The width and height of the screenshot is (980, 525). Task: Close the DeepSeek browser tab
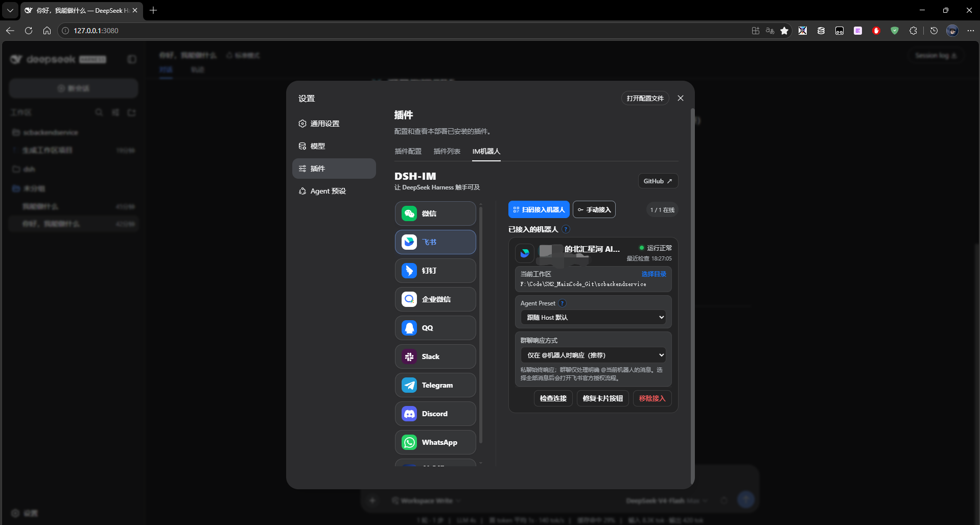click(135, 10)
